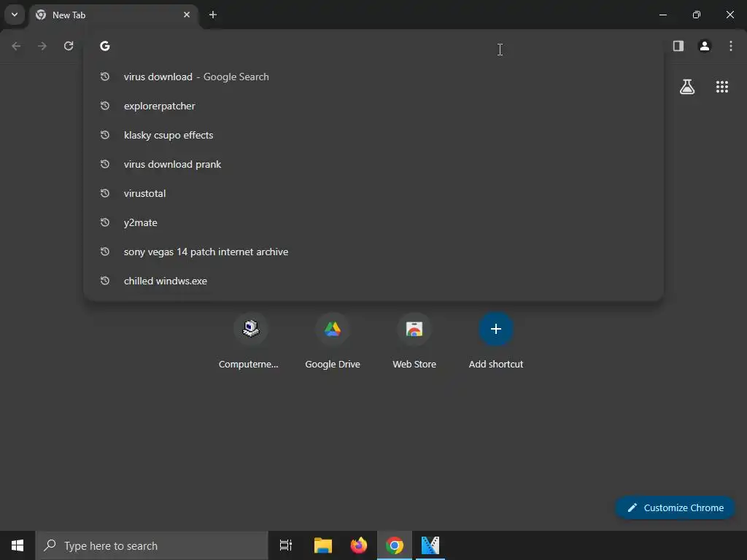Open Task View from the taskbar

286,545
